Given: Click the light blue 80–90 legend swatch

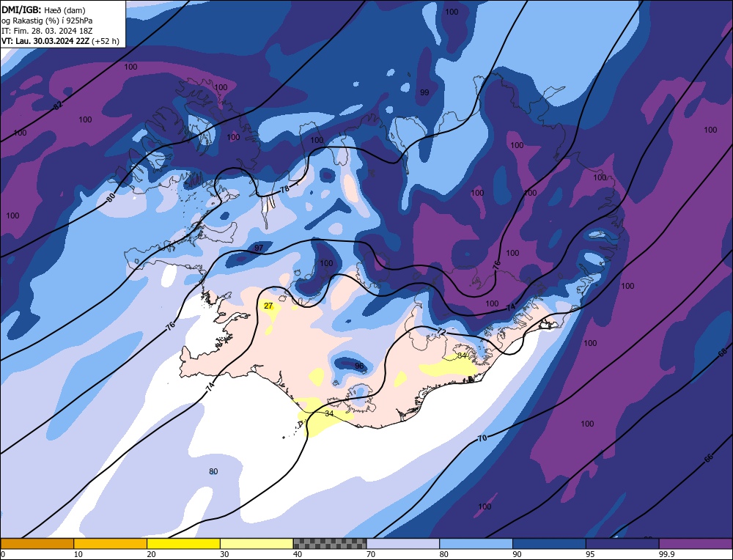Looking at the screenshot, I should pos(476,543).
